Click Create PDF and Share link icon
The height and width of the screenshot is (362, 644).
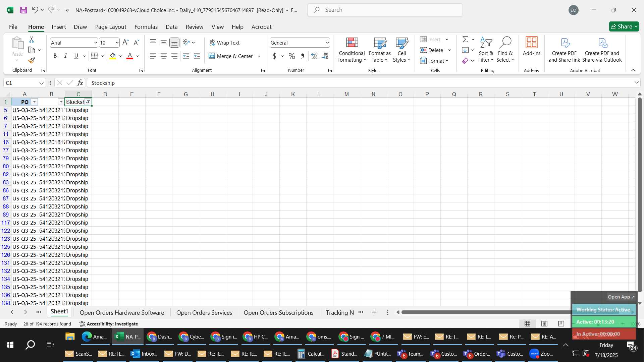(565, 43)
